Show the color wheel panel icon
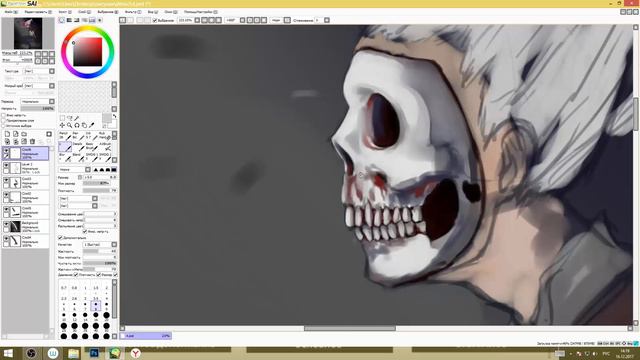640x360 pixels. point(62,20)
